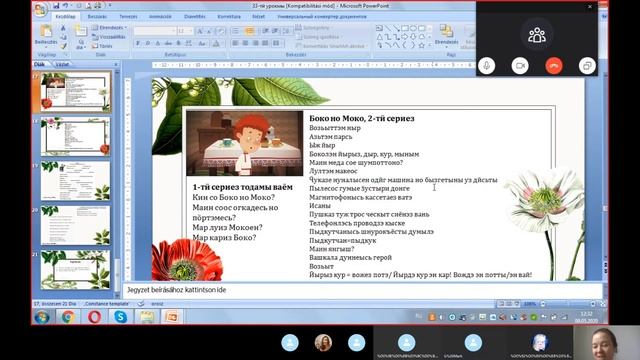Screen dimensions: 640x360
Task: Increase the list indent level
Action: pos(275,31)
